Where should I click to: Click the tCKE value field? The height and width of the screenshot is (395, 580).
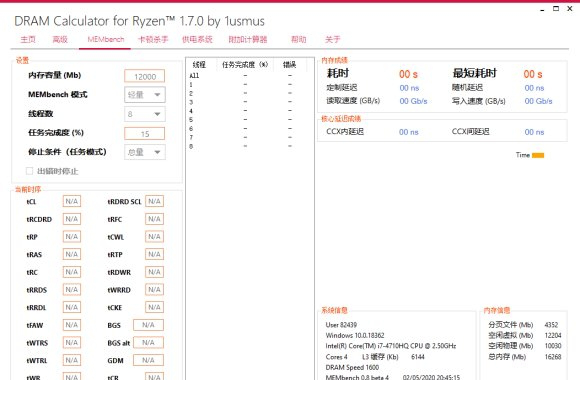coord(154,307)
